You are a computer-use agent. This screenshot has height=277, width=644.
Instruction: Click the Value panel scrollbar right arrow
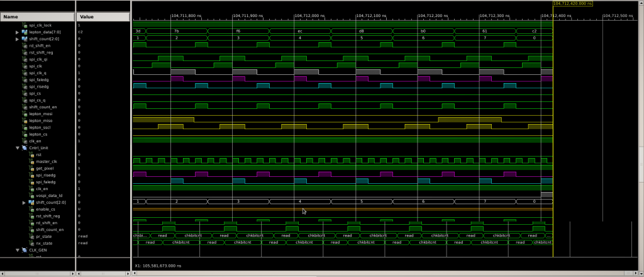[128, 273]
